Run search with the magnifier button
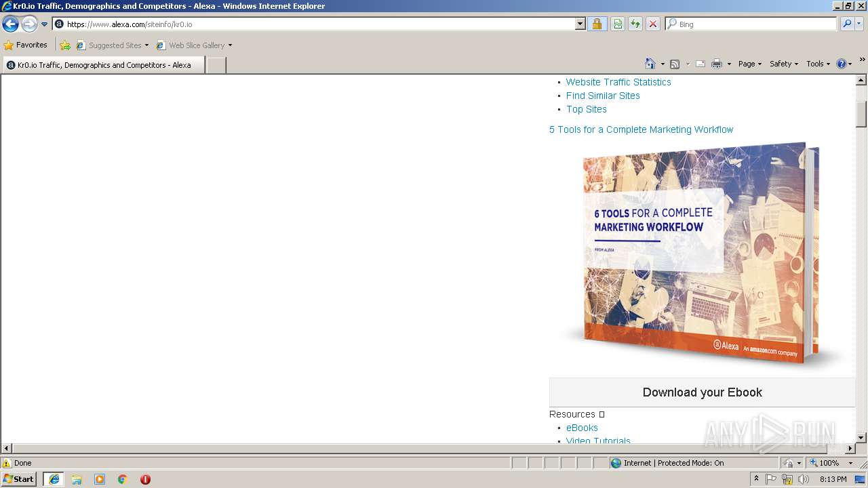This screenshot has height=488, width=868. (x=847, y=24)
